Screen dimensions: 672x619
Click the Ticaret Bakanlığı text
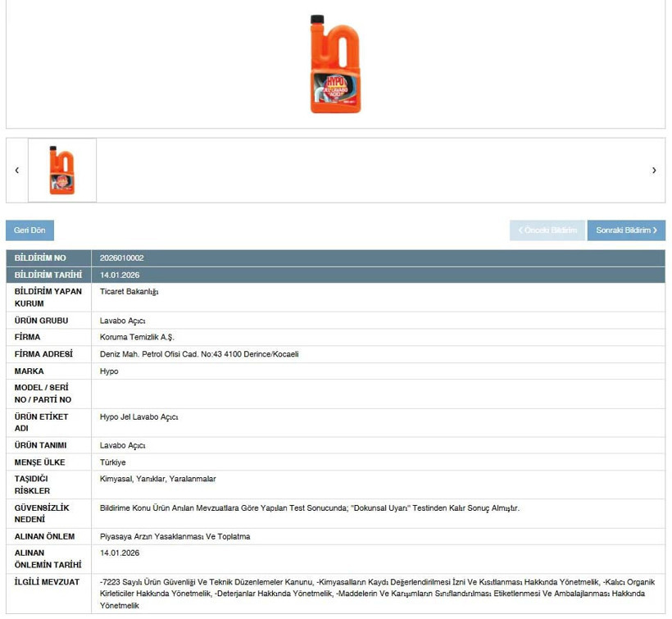pos(129,292)
